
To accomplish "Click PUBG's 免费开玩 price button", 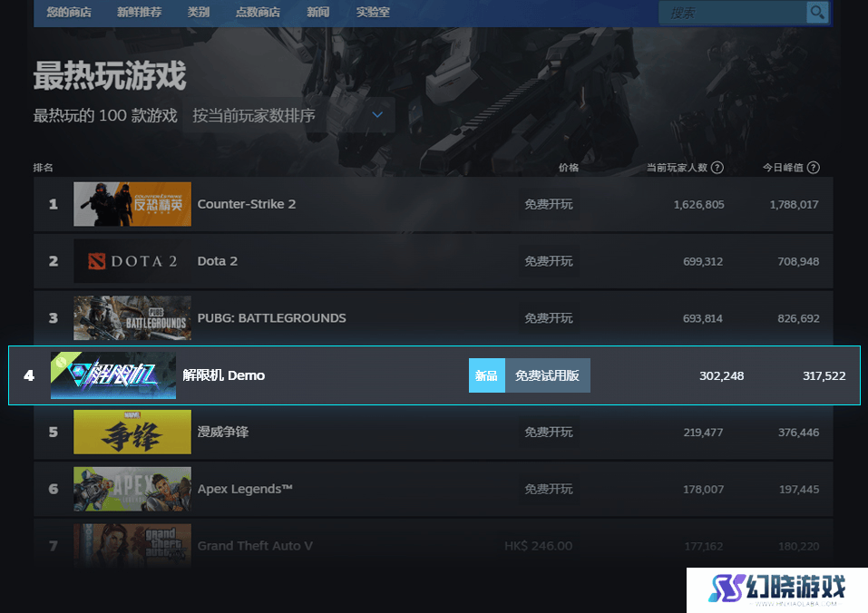I will click(x=549, y=318).
